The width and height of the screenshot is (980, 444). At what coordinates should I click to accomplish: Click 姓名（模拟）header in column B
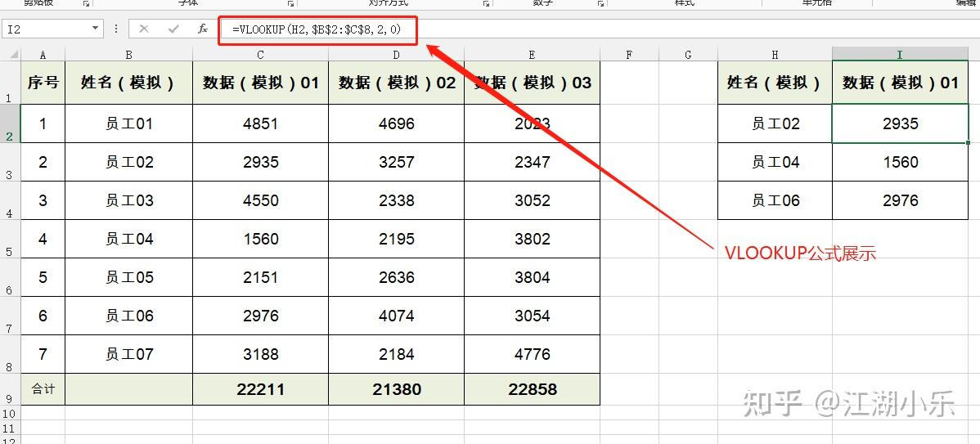(128, 83)
